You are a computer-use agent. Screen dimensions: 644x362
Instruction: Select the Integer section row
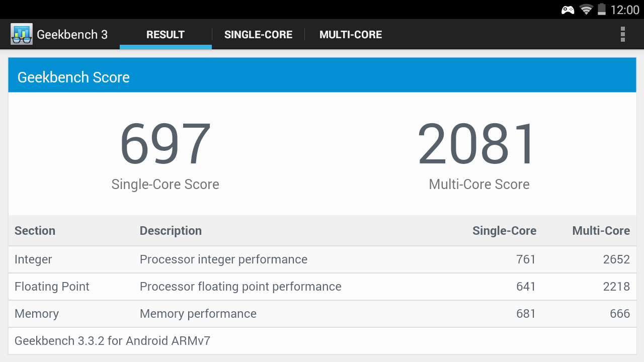[323, 259]
